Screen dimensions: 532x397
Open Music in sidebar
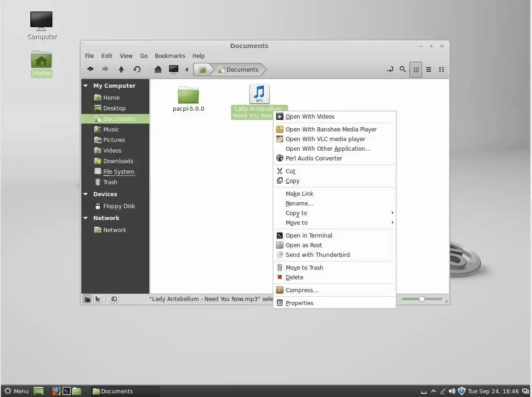pyautogui.click(x=115, y=129)
